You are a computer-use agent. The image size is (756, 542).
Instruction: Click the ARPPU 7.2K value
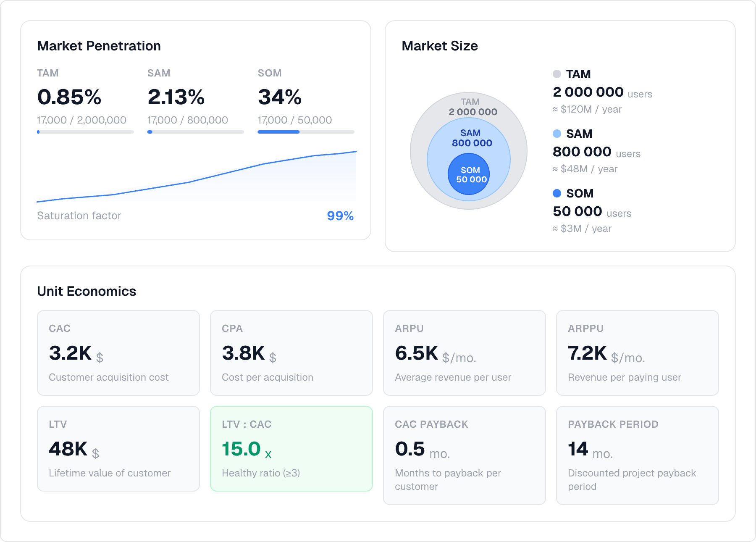point(587,353)
